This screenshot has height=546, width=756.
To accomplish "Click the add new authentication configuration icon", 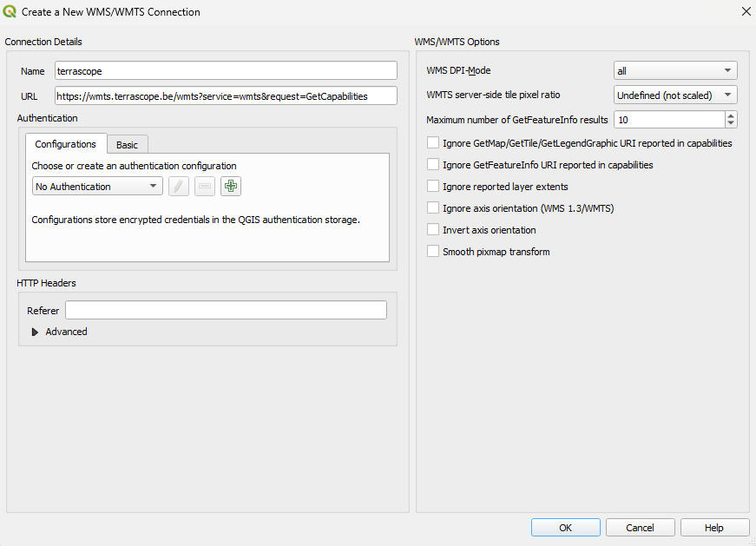I will [231, 186].
